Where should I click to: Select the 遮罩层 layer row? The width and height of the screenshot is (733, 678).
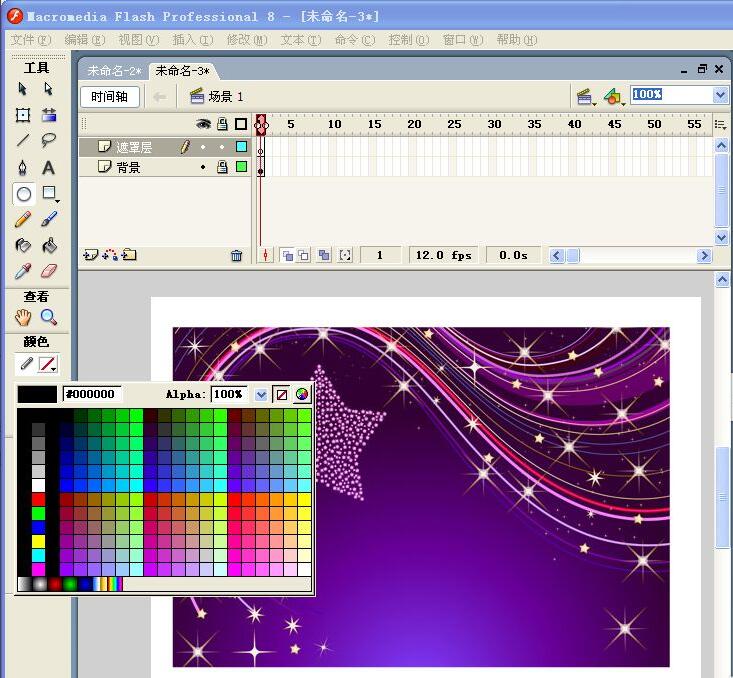(x=165, y=147)
